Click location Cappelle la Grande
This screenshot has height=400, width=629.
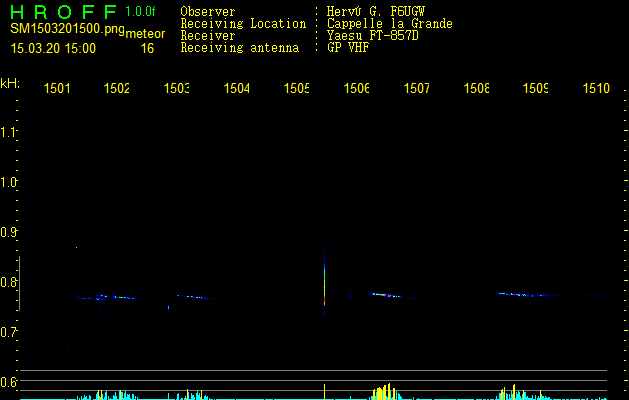click(390, 24)
